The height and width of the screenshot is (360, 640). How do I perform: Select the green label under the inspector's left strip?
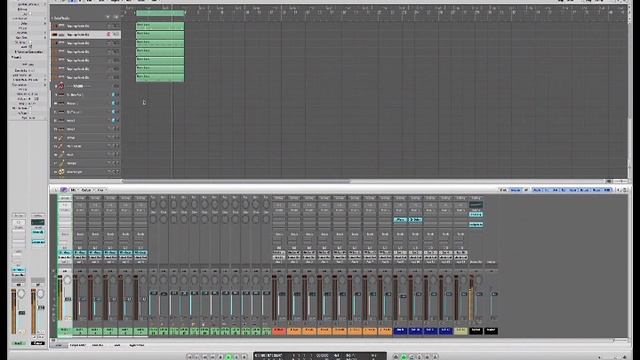(x=18, y=344)
